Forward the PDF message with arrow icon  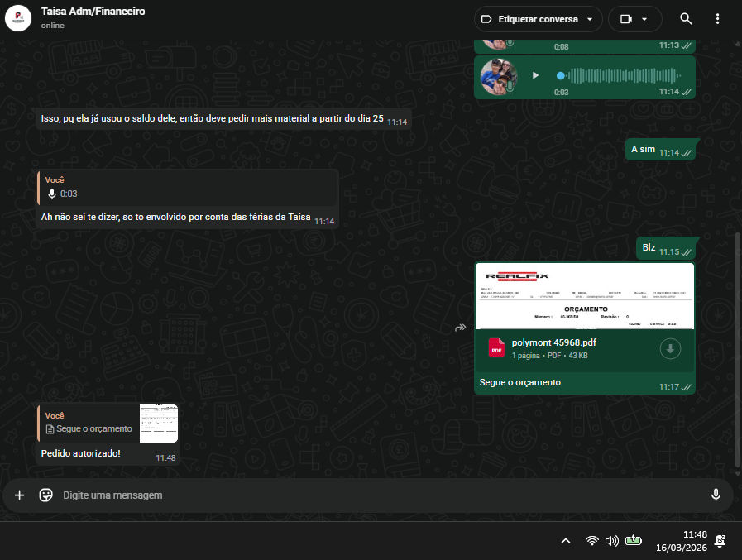coord(461,328)
